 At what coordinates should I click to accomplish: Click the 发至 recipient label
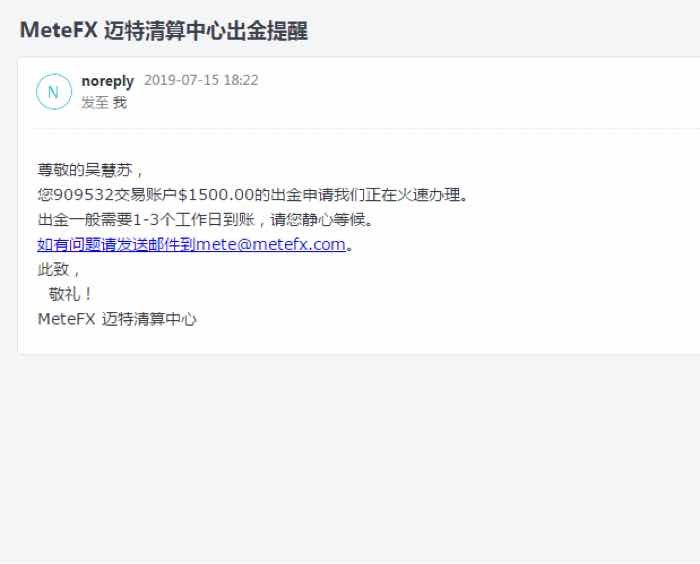[95, 102]
